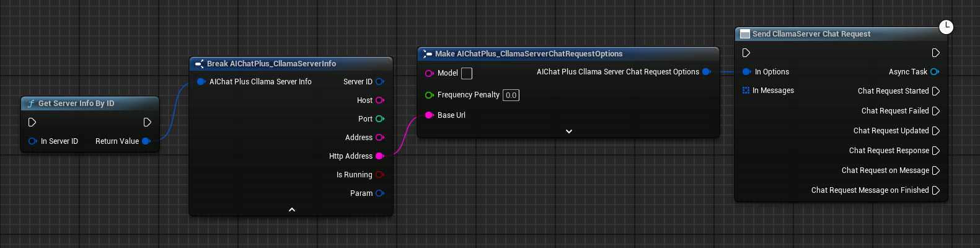Click the Model text input box
This screenshot has width=980, height=248.
pos(467,73)
